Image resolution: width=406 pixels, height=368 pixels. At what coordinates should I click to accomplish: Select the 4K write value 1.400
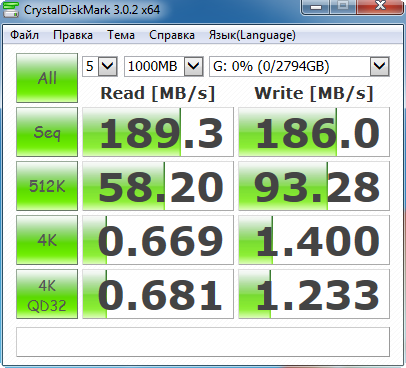click(x=314, y=240)
